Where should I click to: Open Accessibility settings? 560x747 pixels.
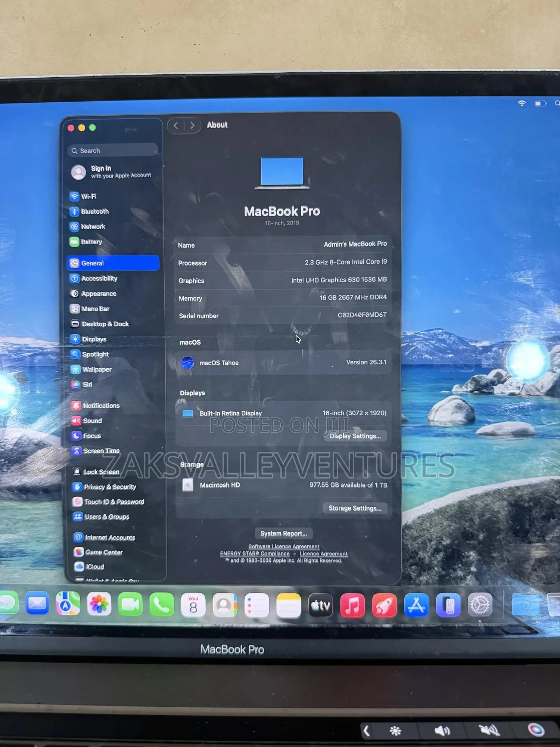point(93,278)
